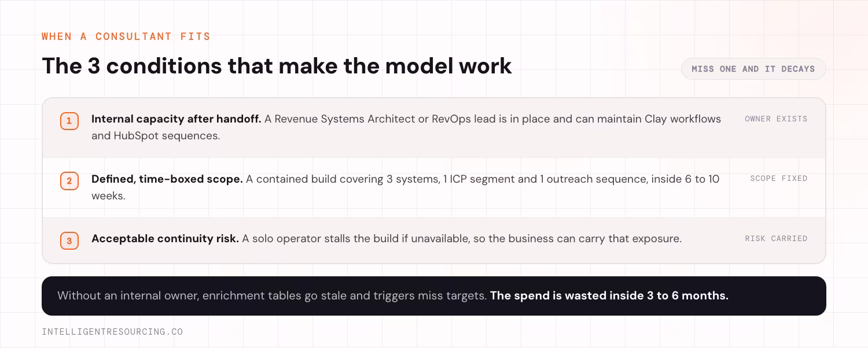Click the number 3 badge icon
The width and height of the screenshot is (868, 348).
(69, 240)
